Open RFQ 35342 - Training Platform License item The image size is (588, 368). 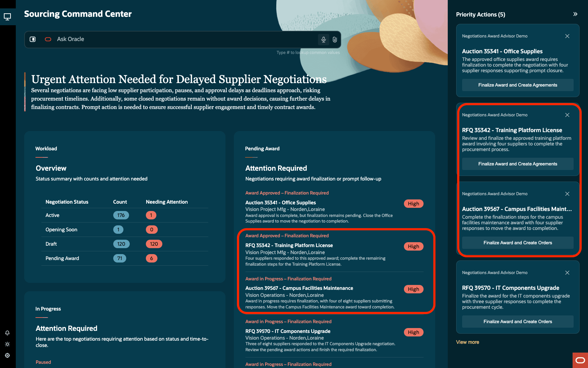pyautogui.click(x=289, y=245)
